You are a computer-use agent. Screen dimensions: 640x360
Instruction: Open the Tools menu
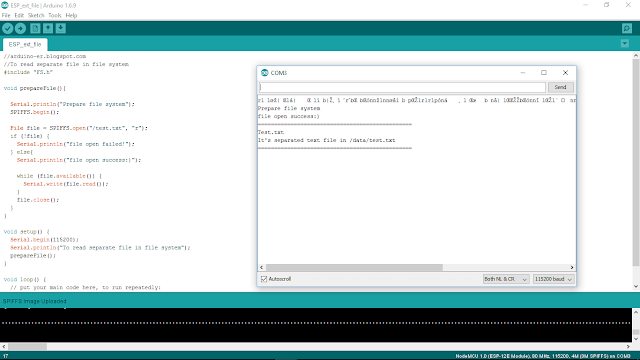pyautogui.click(x=55, y=16)
